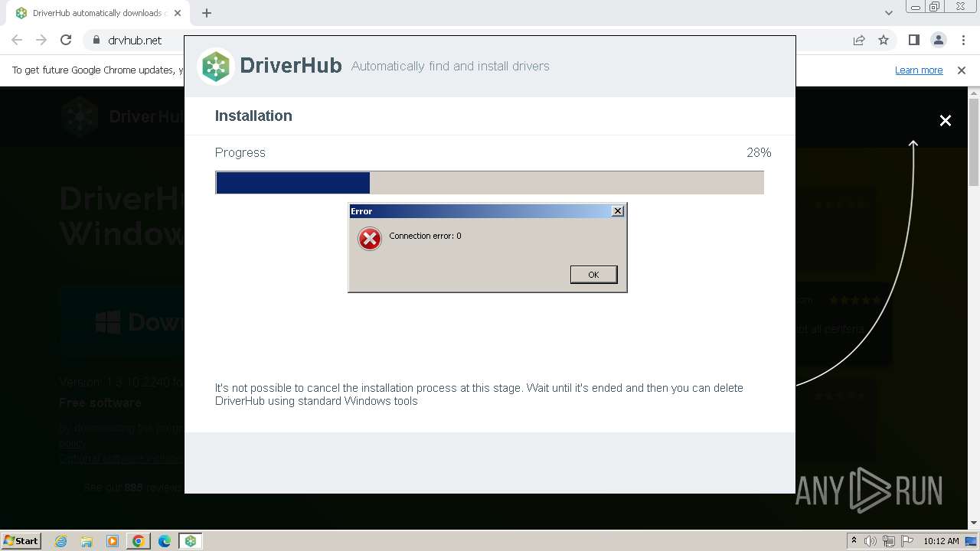
Task: Open the Chrome profile menu
Action: tap(938, 40)
